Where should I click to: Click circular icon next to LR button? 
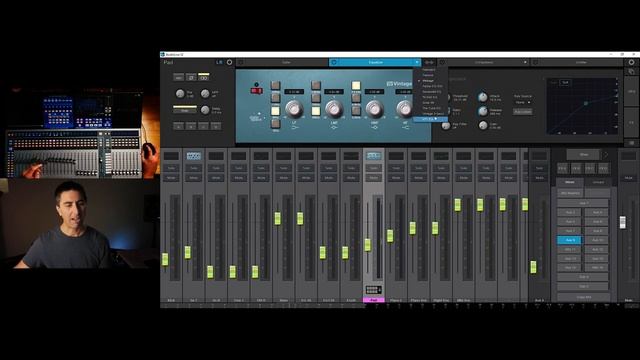229,62
